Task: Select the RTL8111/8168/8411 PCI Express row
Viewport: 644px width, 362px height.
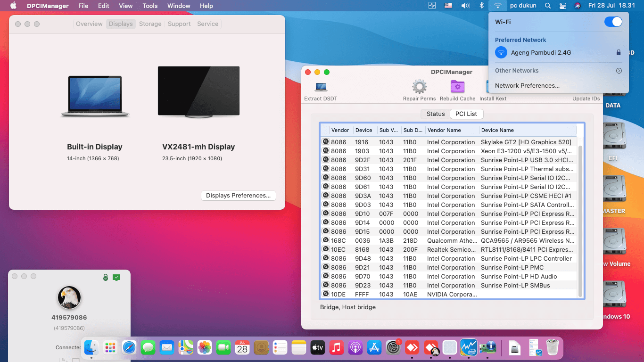Action: click(448, 249)
